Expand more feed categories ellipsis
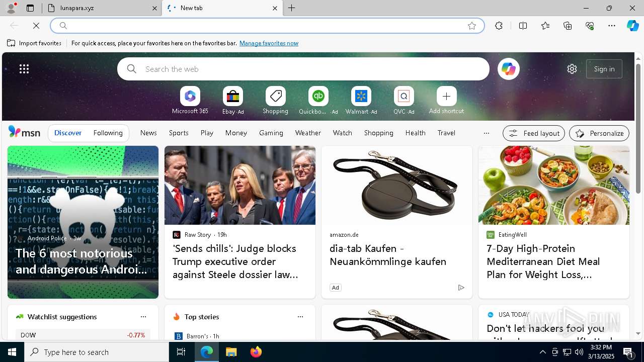644x362 pixels. pyautogui.click(x=486, y=133)
